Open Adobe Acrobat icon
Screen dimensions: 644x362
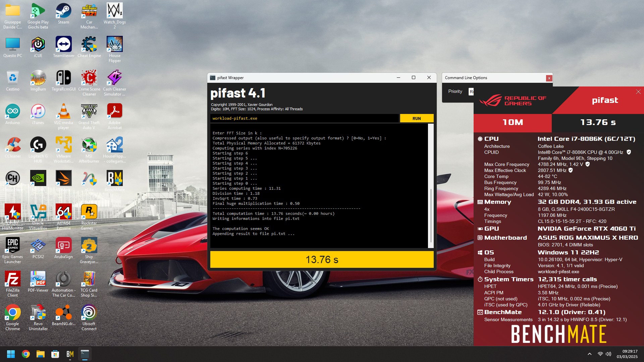(115, 117)
